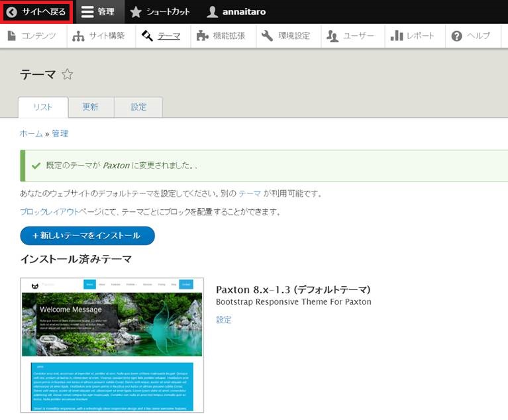The height and width of the screenshot is (420, 508).
Task: Click the Paxton changed status message
Action: [x=121, y=166]
